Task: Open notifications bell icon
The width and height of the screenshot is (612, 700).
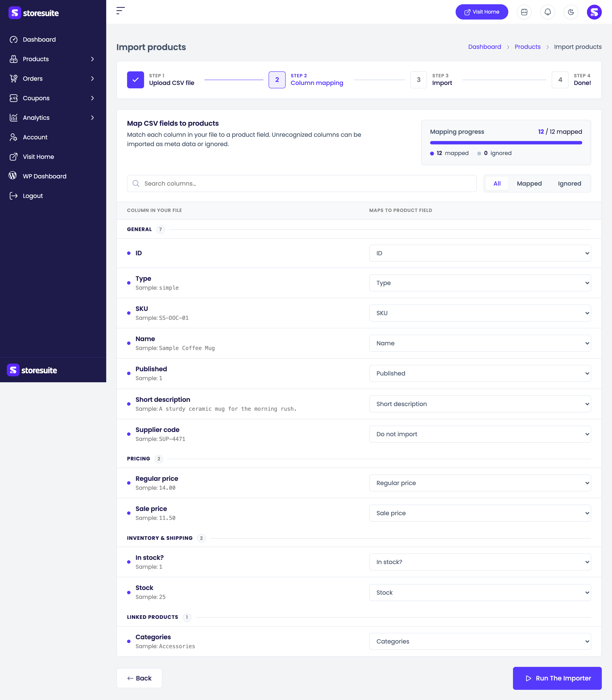Action: point(547,12)
